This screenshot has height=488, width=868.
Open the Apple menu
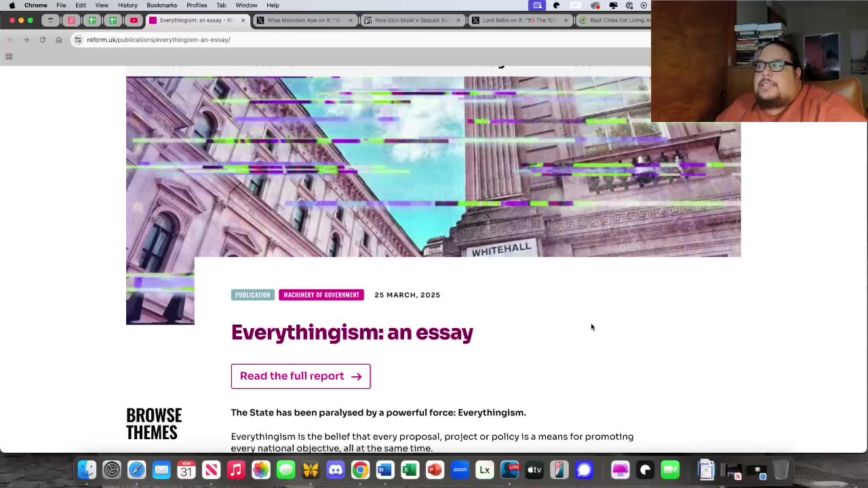coord(12,5)
